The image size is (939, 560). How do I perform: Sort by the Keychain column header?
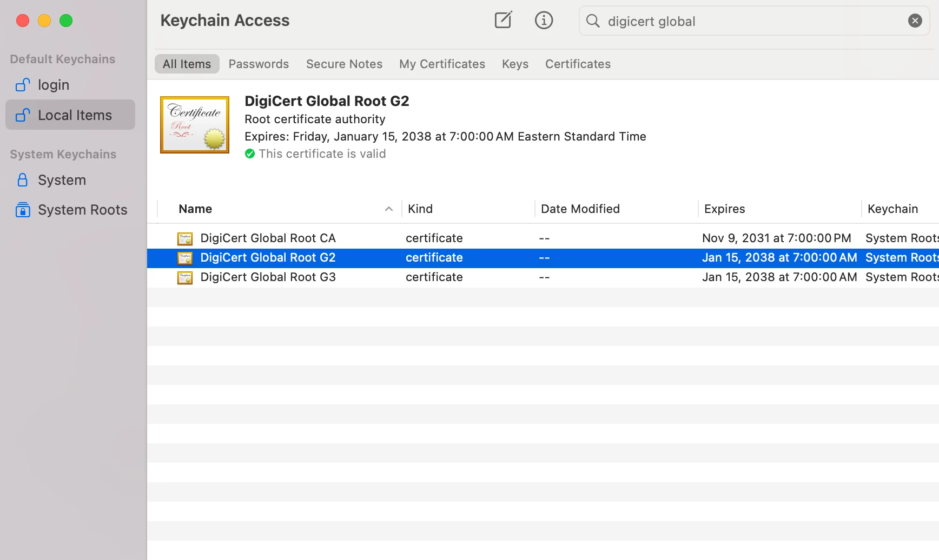point(892,209)
